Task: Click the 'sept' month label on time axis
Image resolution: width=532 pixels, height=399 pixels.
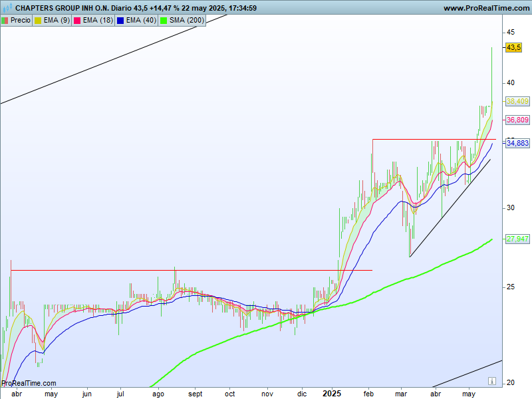Action: pyautogui.click(x=195, y=394)
